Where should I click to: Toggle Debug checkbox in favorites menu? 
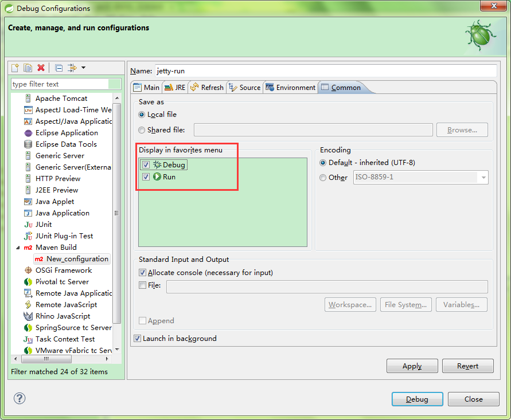(x=146, y=165)
